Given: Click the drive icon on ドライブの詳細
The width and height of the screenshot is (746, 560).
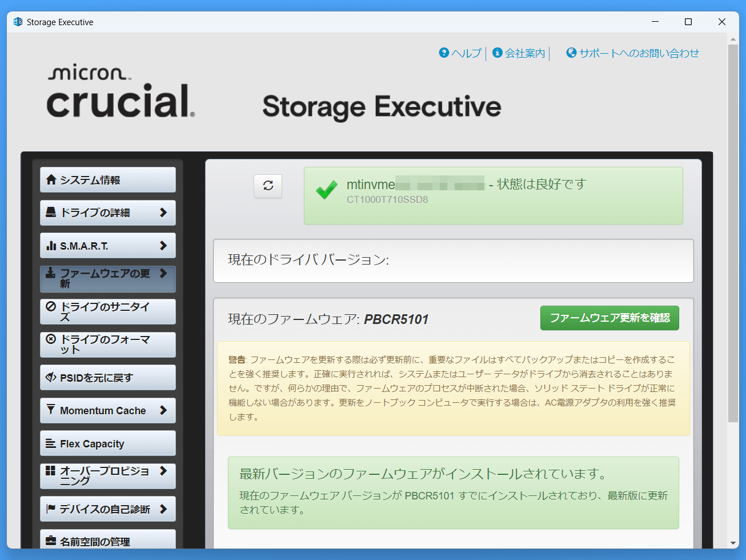Looking at the screenshot, I should pos(51,213).
